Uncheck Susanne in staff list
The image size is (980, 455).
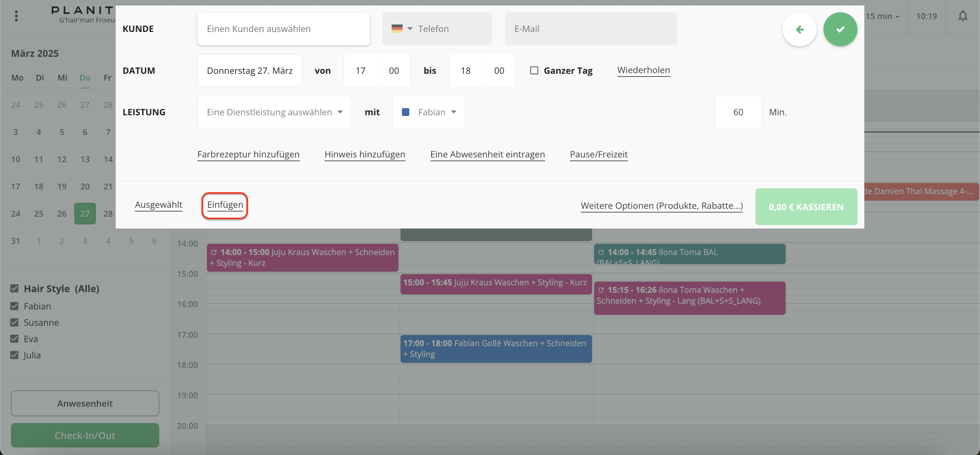tap(14, 322)
